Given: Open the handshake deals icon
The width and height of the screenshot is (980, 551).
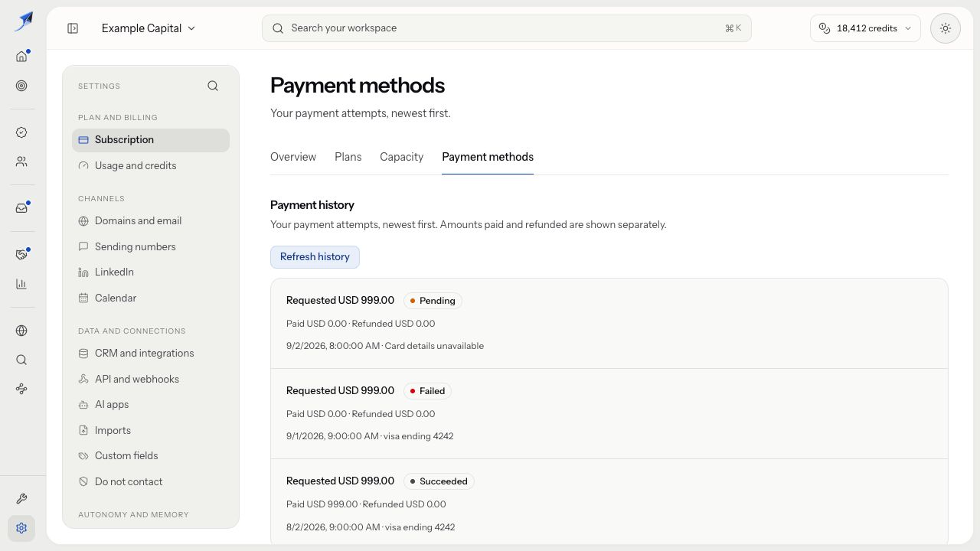Looking at the screenshot, I should tap(21, 255).
